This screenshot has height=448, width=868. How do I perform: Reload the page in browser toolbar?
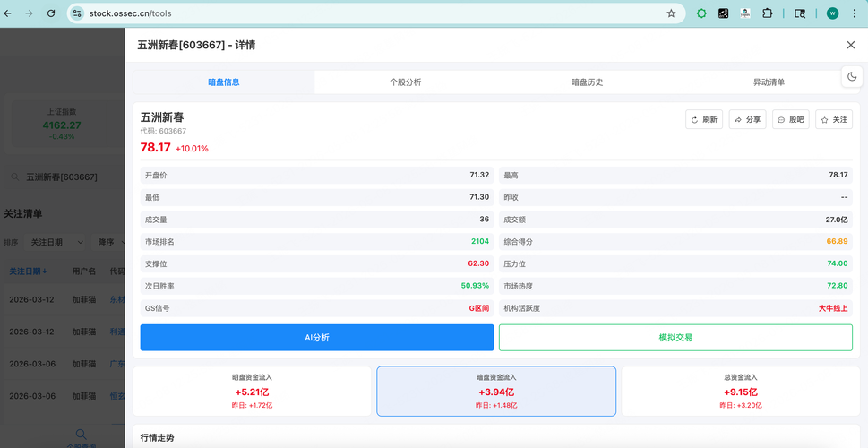click(51, 13)
